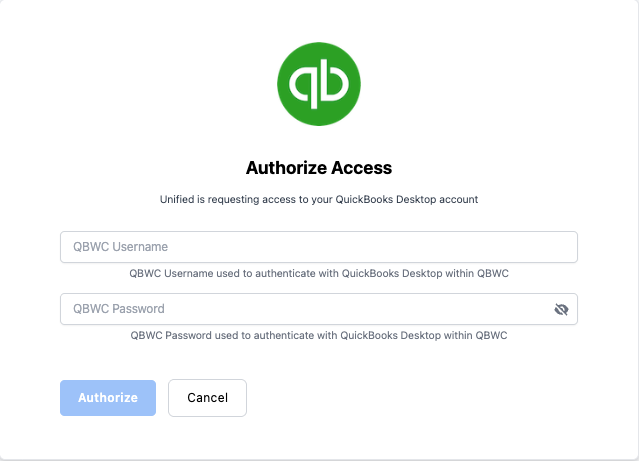Place the cursor in the username input box
639x461 pixels.
point(319,247)
